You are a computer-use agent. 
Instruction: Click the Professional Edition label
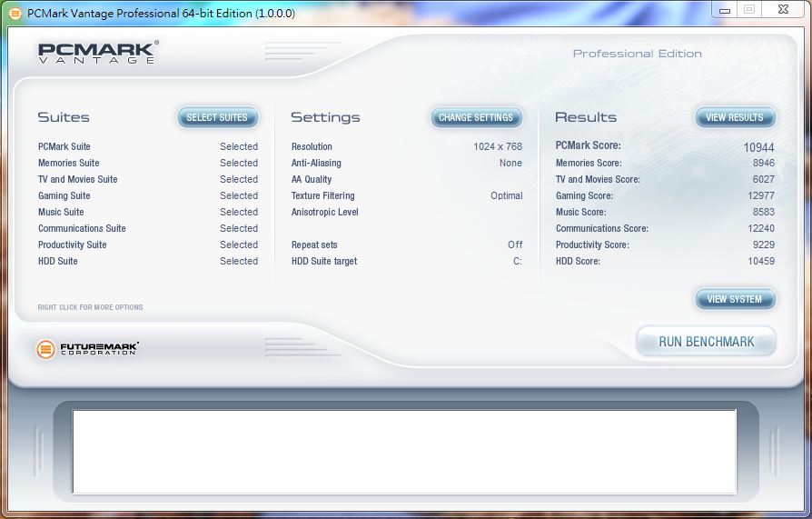tap(637, 54)
